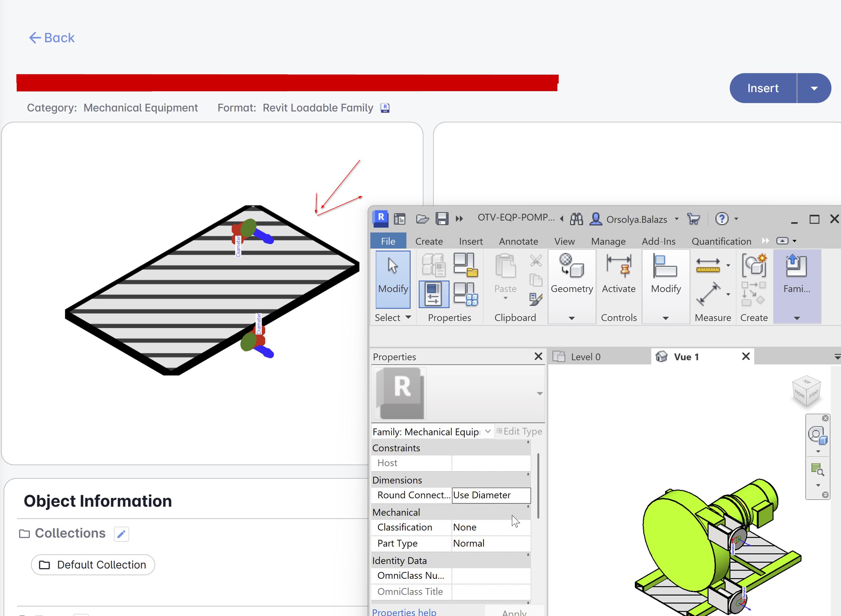Viewport: 841px width, 616px height.
Task: Switch to the Level 0 view tab
Action: coord(585,357)
